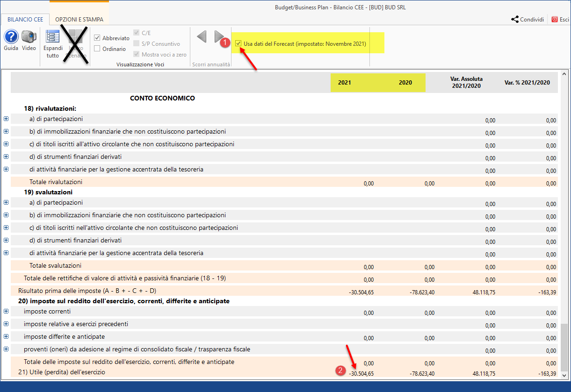This screenshot has height=392, width=571.
Task: Switch to the BILANCIO CEE tab
Action: (x=25, y=20)
